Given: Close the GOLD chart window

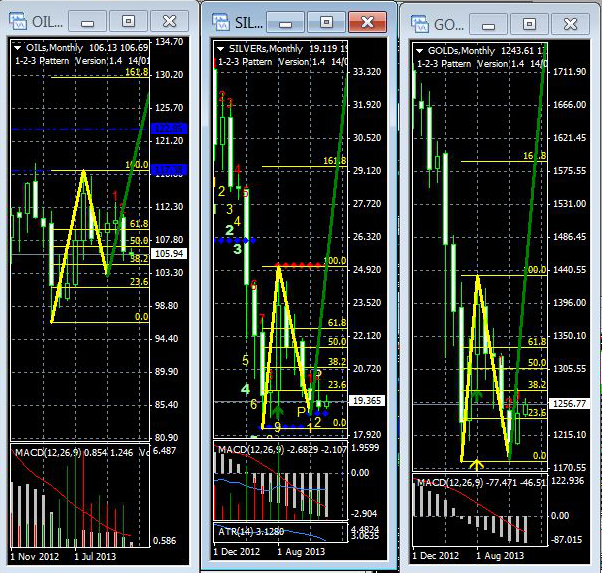Looking at the screenshot, I should click(x=571, y=24).
